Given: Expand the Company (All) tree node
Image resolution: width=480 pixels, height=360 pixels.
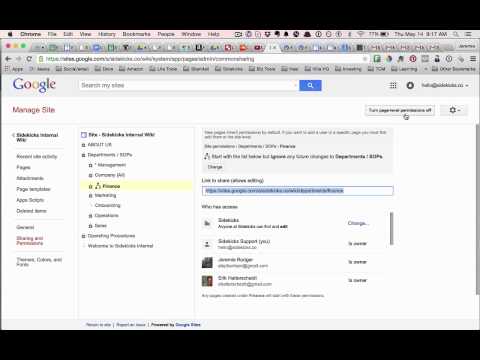Looking at the screenshot, I should 90,175.
